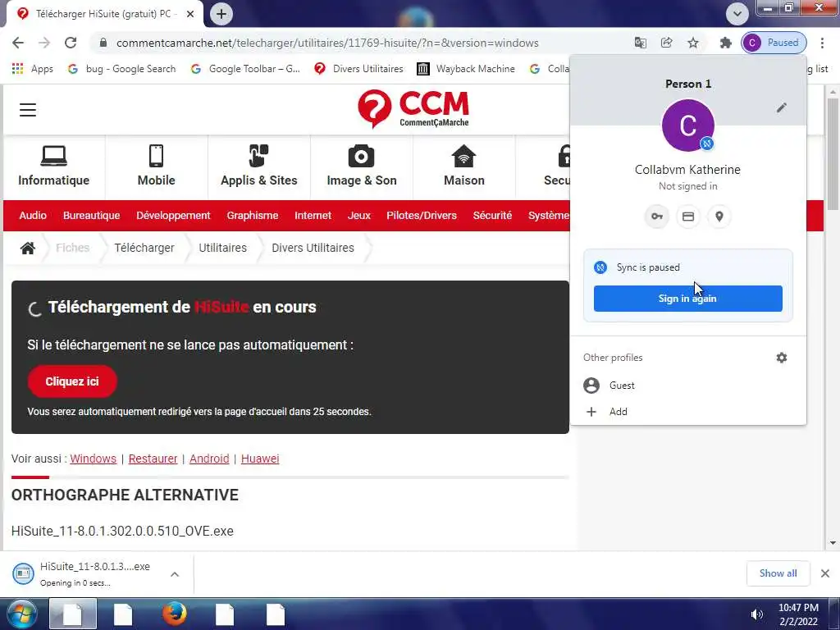Open the CCM hamburger menu

click(x=28, y=110)
